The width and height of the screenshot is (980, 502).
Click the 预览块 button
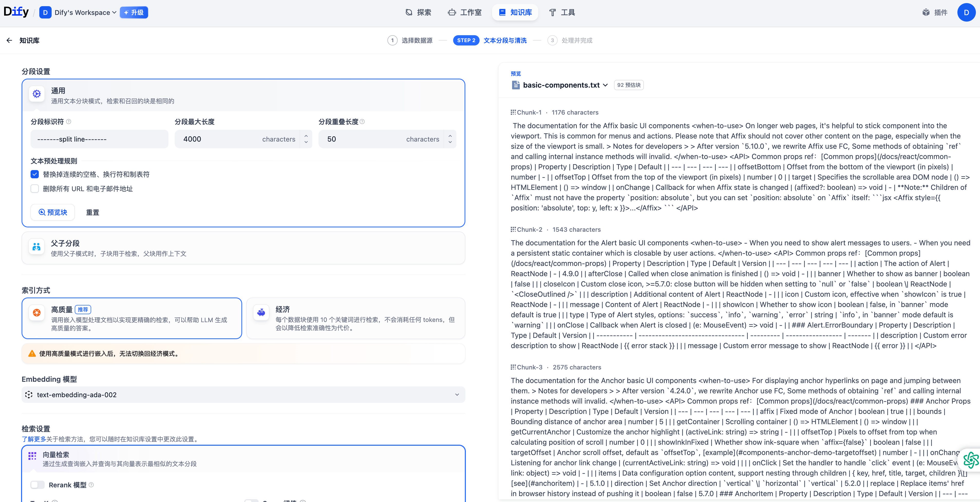tap(53, 212)
